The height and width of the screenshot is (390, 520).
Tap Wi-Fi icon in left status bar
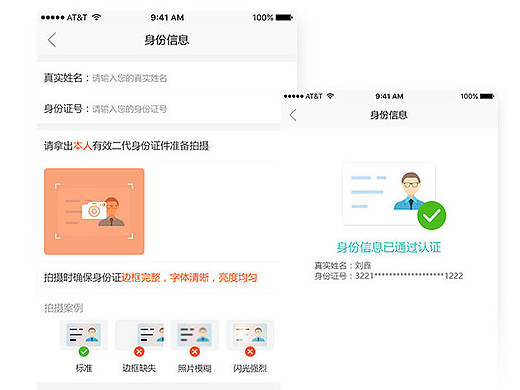pos(97,17)
